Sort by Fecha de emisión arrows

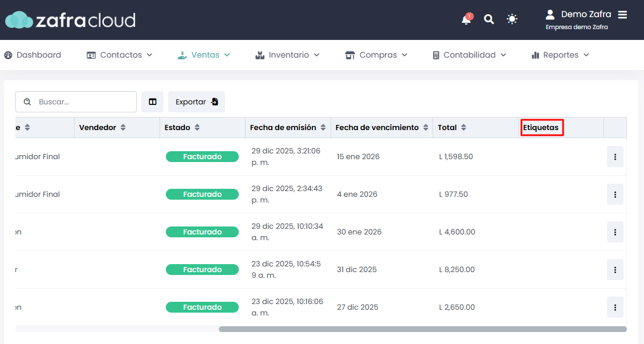coord(323,127)
